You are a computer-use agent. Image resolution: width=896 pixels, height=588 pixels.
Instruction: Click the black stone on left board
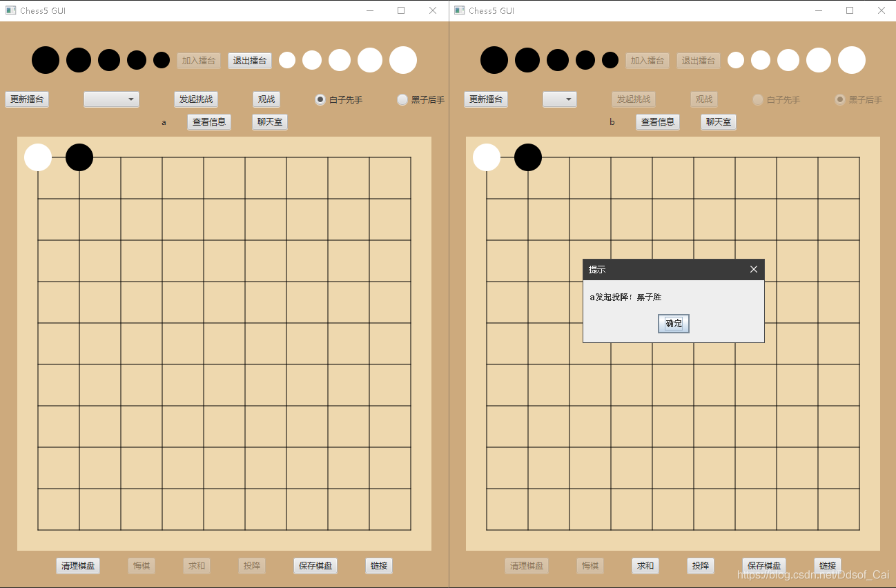pos(79,157)
